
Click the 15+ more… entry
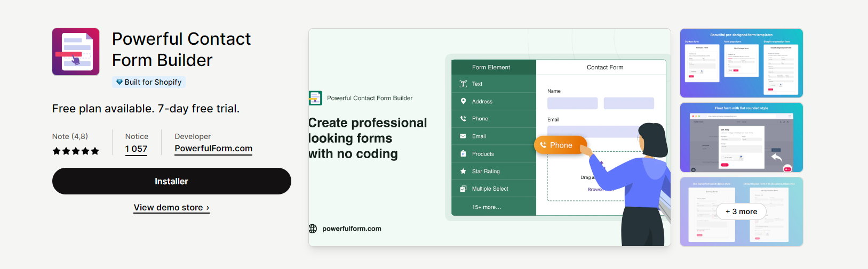click(487, 207)
